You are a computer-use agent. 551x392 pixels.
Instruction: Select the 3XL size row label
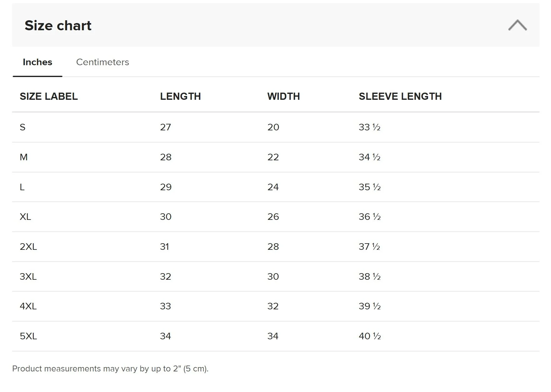click(x=28, y=277)
